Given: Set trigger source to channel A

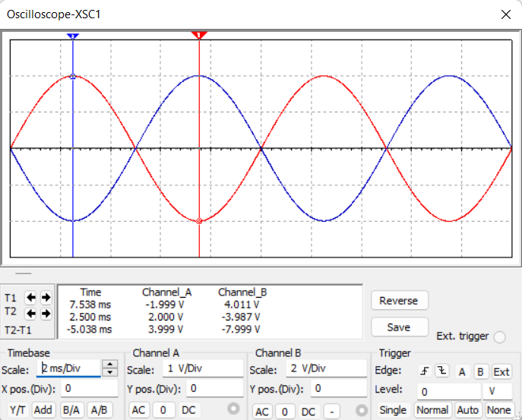Looking at the screenshot, I should tap(462, 371).
